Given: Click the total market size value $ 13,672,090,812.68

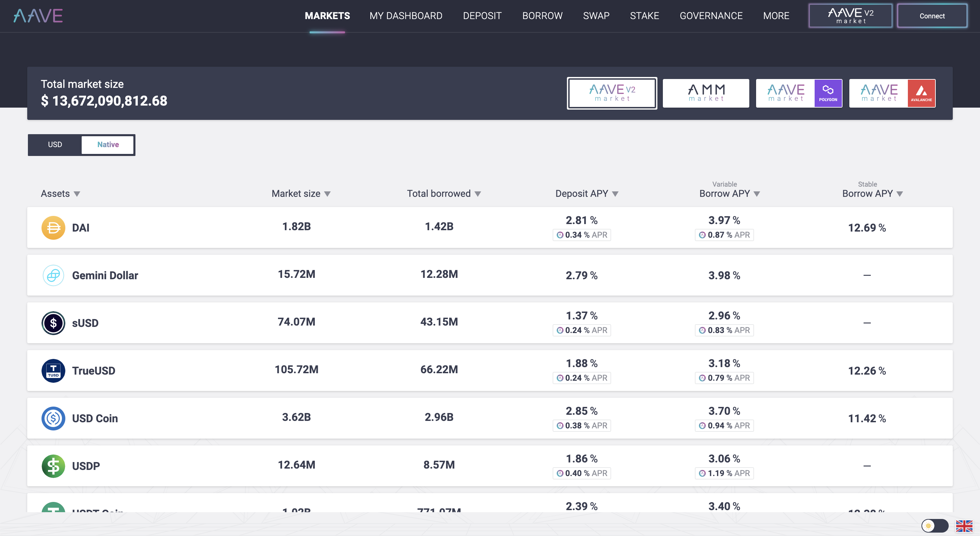Looking at the screenshot, I should 104,101.
